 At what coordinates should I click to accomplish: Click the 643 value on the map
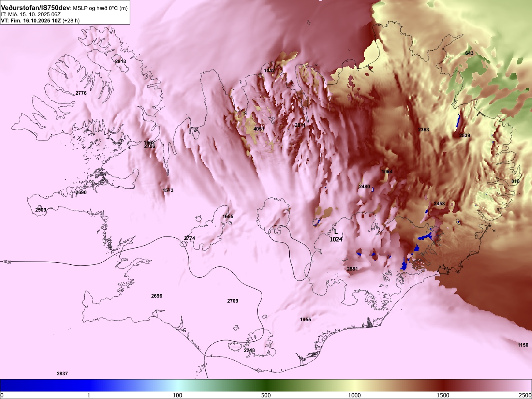pos(469,53)
